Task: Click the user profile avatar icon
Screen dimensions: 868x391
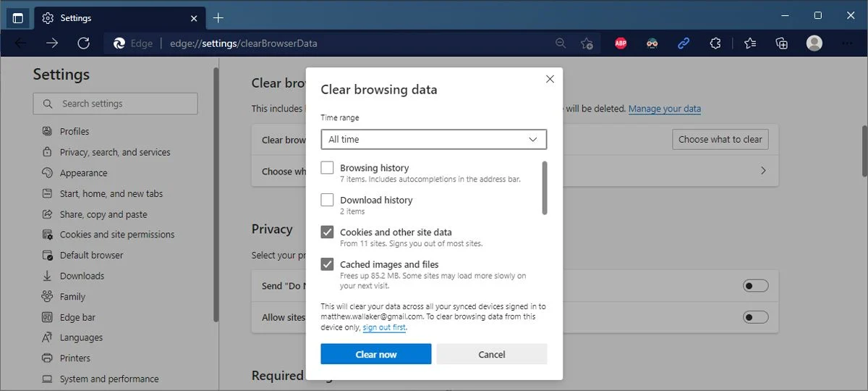Action: pos(814,43)
